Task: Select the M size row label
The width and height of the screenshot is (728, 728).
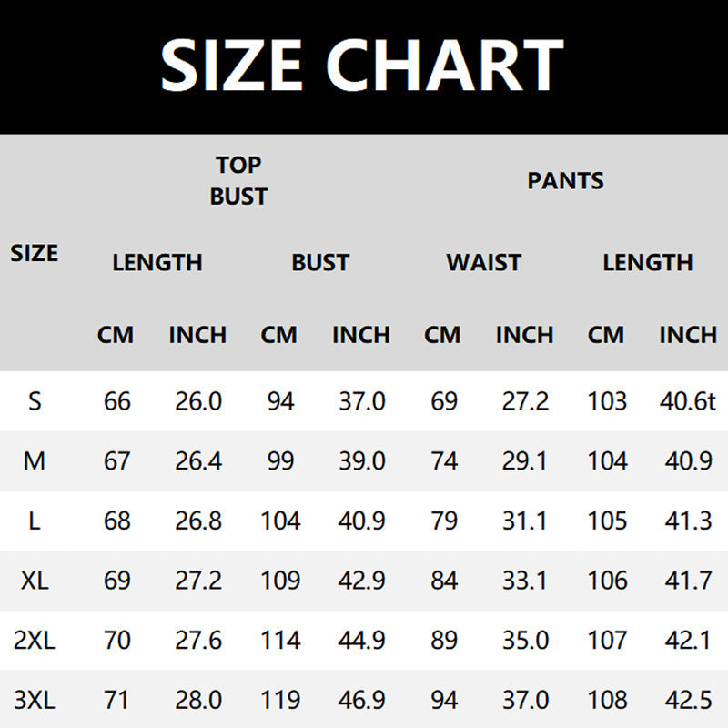Action: pyautogui.click(x=35, y=461)
